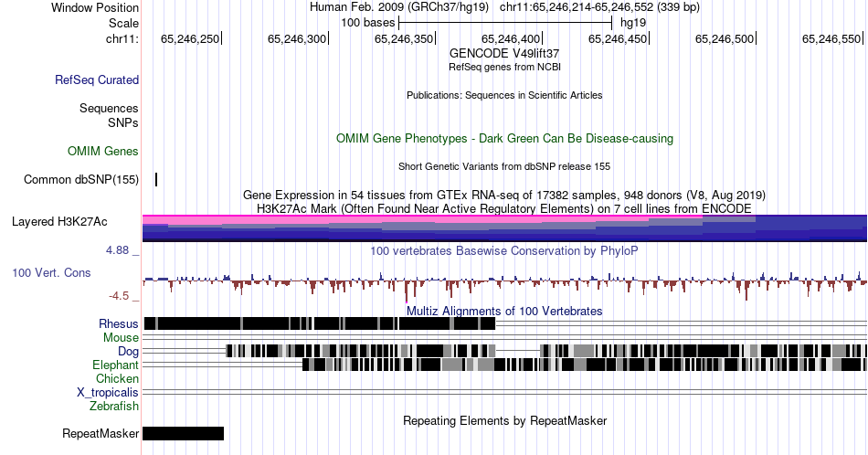Click OMIM Gene Phenotypes track title

click(x=504, y=138)
